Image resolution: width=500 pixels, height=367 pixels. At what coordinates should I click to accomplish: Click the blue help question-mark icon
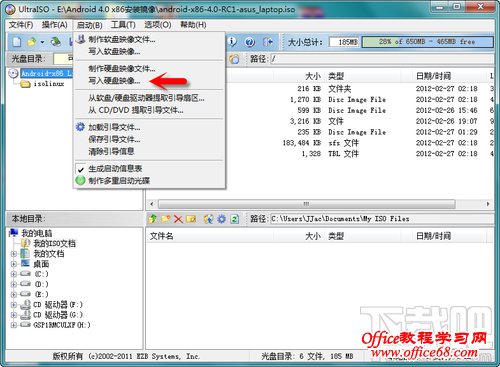click(x=250, y=42)
